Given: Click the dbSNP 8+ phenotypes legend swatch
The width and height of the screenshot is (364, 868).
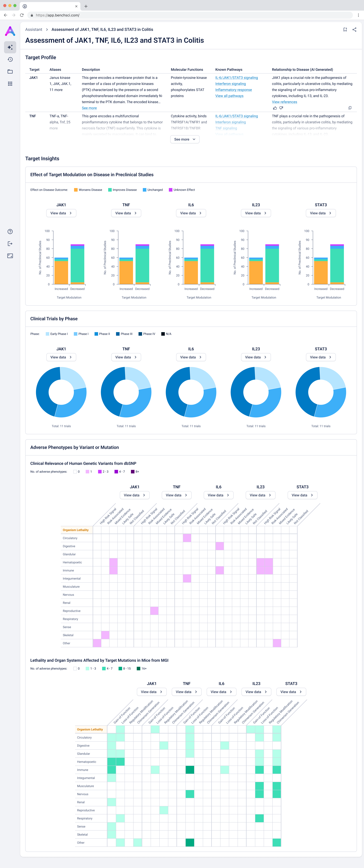Looking at the screenshot, I should coord(132,472).
